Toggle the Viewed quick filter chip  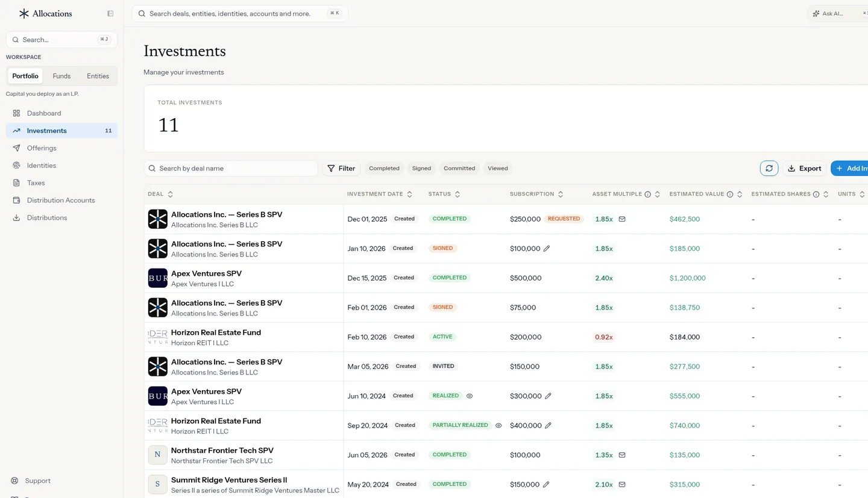[498, 169]
